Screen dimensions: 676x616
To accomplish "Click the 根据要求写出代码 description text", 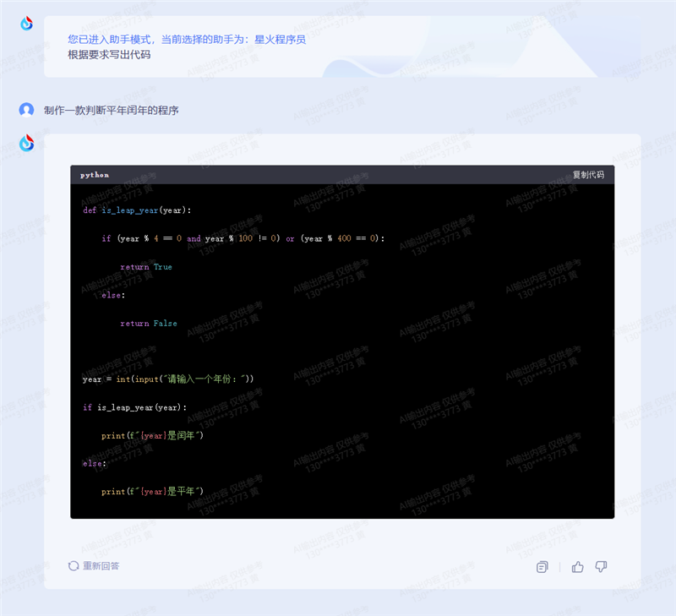I will point(109,55).
